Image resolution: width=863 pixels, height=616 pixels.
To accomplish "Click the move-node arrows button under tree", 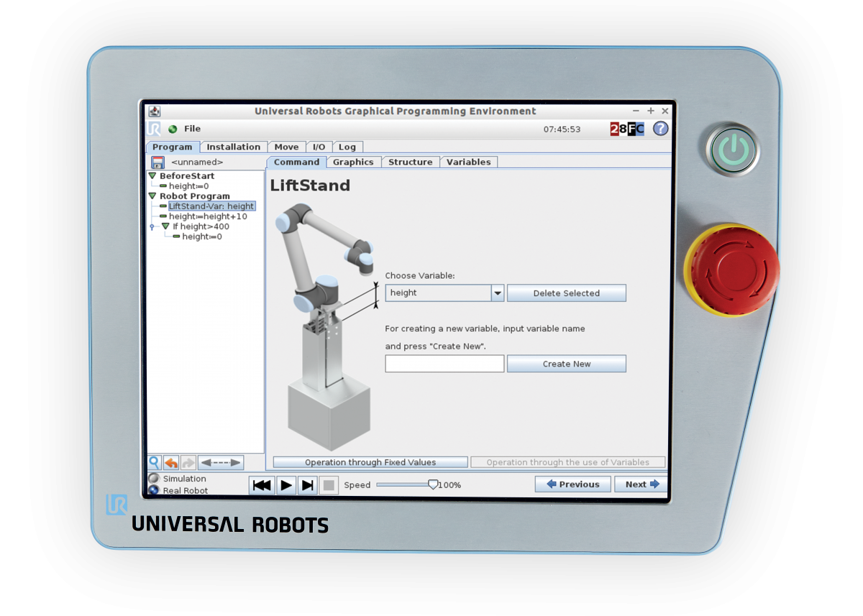I will pos(221,462).
